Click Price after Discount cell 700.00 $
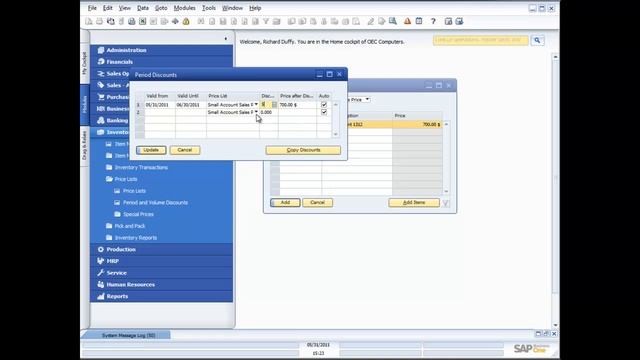 (x=298, y=105)
